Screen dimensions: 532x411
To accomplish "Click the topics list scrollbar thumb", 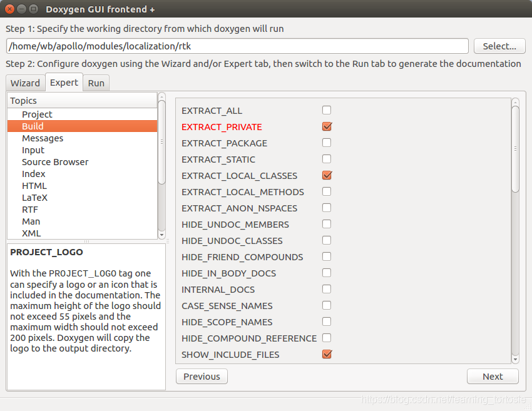I will pos(162,142).
